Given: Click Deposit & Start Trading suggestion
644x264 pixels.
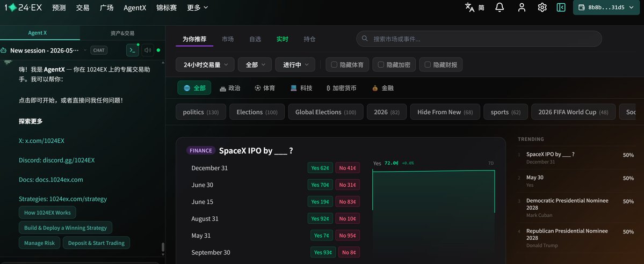Looking at the screenshot, I should tap(97, 243).
